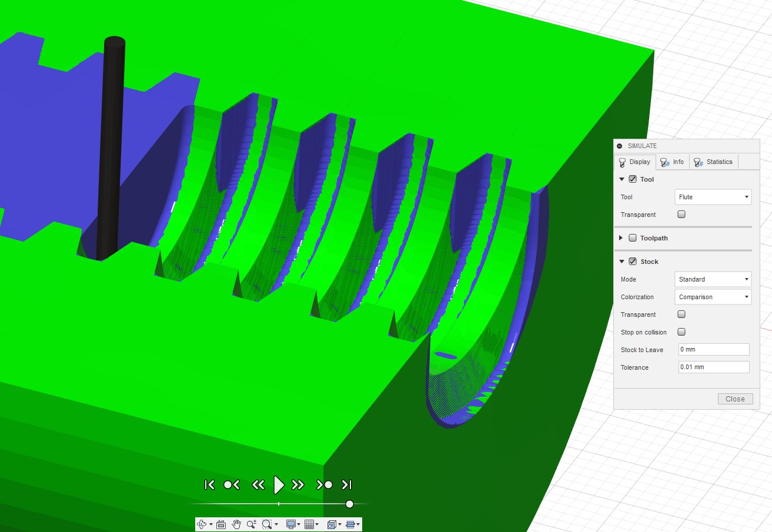This screenshot has width=772, height=532.
Task: Enable Transparent for the tool
Action: [681, 215]
